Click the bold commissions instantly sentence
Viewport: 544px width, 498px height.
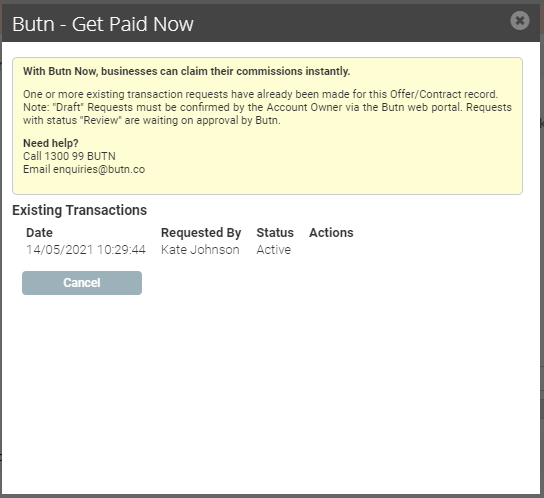(x=187, y=71)
